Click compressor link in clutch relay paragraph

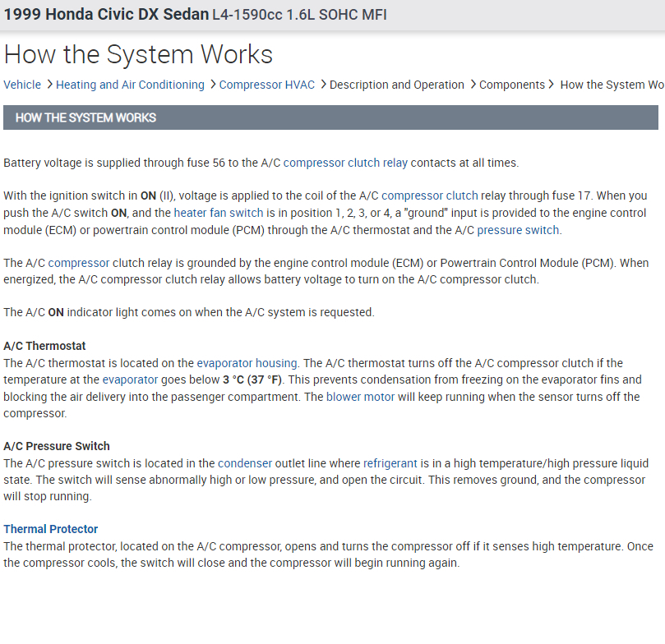78,263
